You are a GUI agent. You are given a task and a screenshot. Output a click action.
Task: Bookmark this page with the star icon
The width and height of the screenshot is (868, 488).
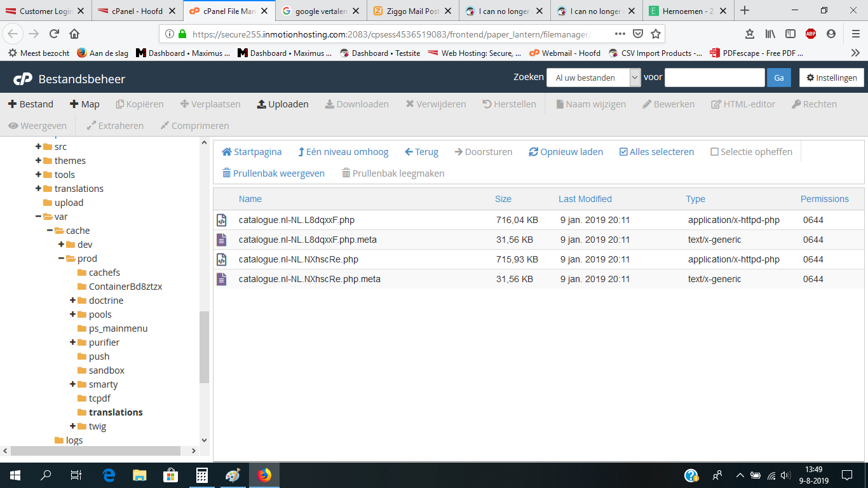point(656,34)
